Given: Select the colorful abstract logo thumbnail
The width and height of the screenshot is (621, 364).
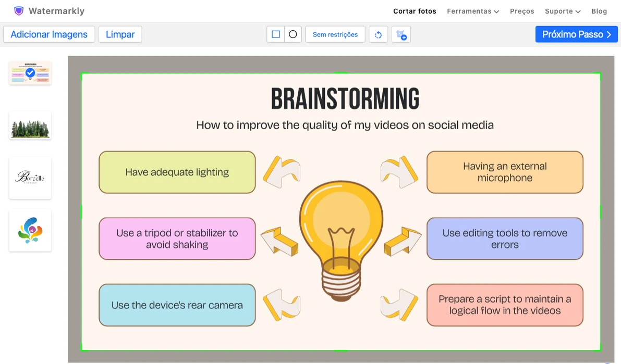Looking at the screenshot, I should coord(30,230).
